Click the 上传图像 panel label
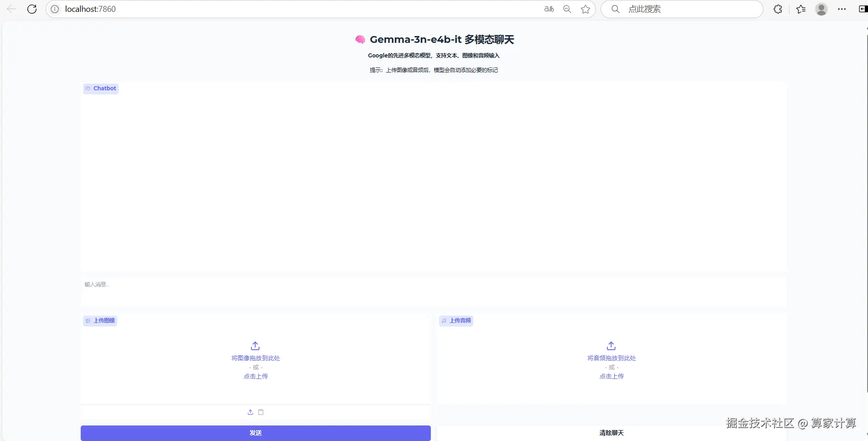This screenshot has height=441, width=868. 100,321
